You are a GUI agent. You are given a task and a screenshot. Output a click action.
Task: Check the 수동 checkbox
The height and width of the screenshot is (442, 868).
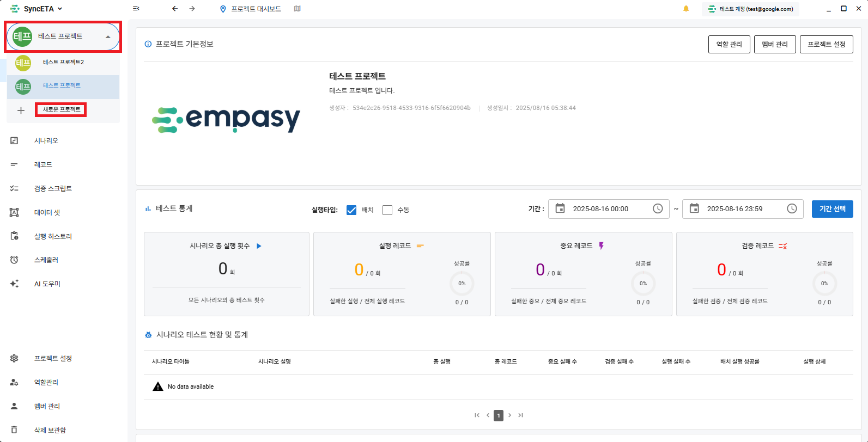[x=387, y=210]
